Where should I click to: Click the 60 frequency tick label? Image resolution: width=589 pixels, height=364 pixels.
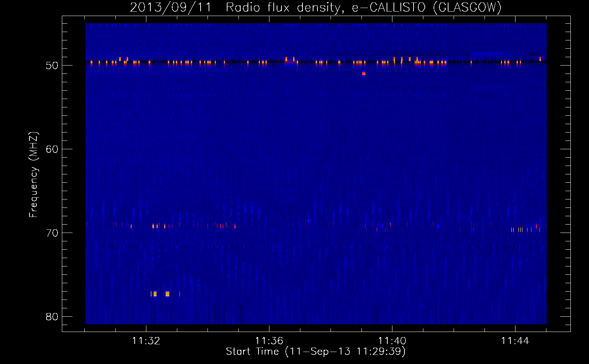tap(52, 149)
